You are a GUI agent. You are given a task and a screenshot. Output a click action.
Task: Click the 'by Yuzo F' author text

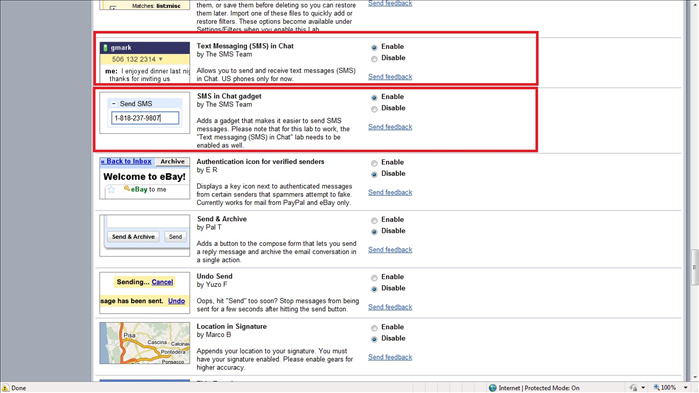(x=212, y=285)
